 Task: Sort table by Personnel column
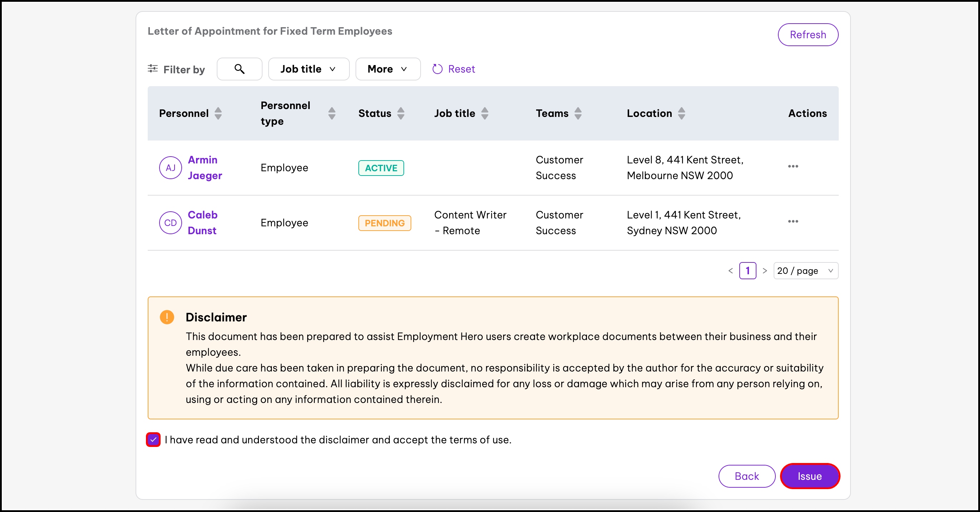(218, 113)
